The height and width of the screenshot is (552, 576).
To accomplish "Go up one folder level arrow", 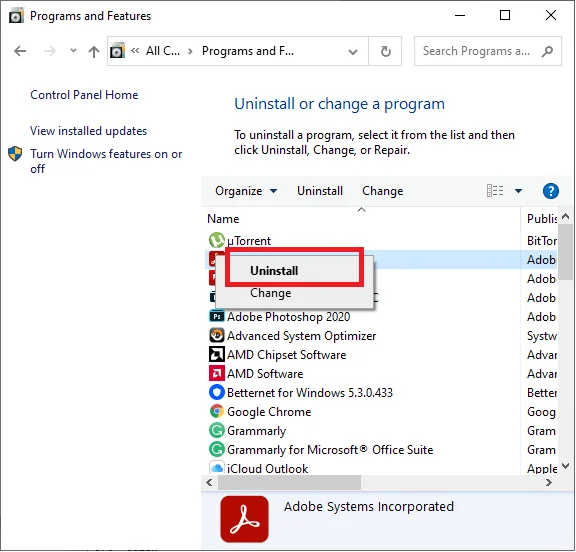I will pos(94,51).
